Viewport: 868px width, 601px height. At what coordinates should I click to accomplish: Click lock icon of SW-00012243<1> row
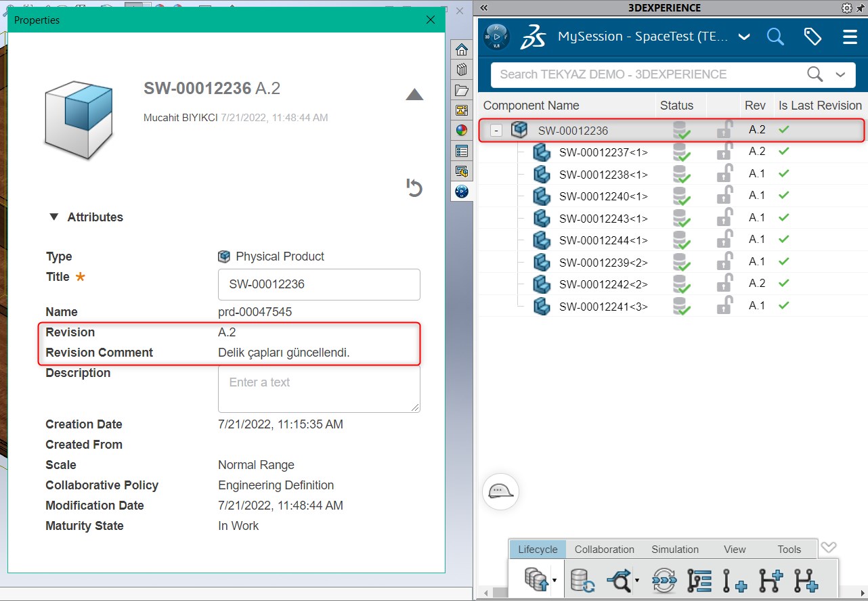[724, 217]
